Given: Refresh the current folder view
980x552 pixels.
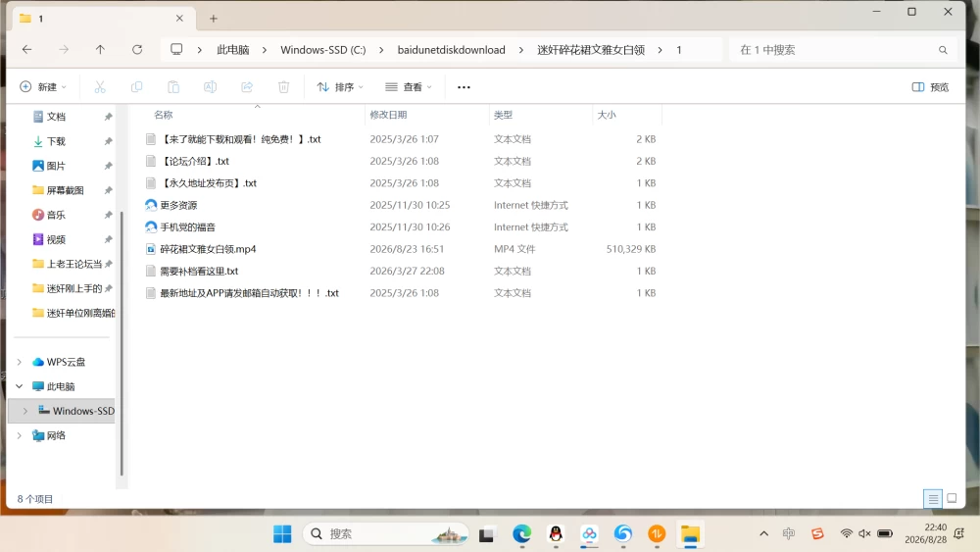Looking at the screenshot, I should (x=137, y=49).
